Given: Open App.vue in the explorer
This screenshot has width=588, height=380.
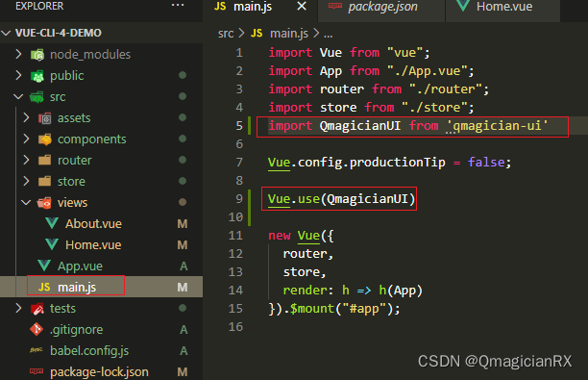Looking at the screenshot, I should 80,266.
